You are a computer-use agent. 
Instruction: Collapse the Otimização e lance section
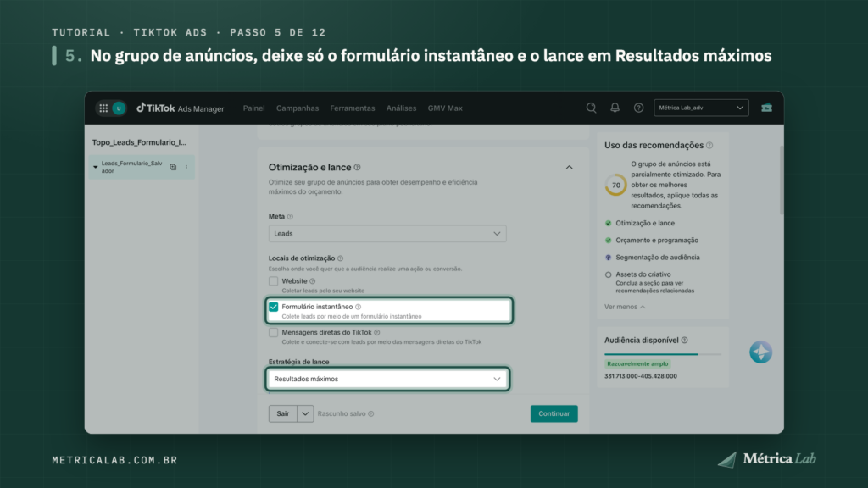[x=569, y=167]
